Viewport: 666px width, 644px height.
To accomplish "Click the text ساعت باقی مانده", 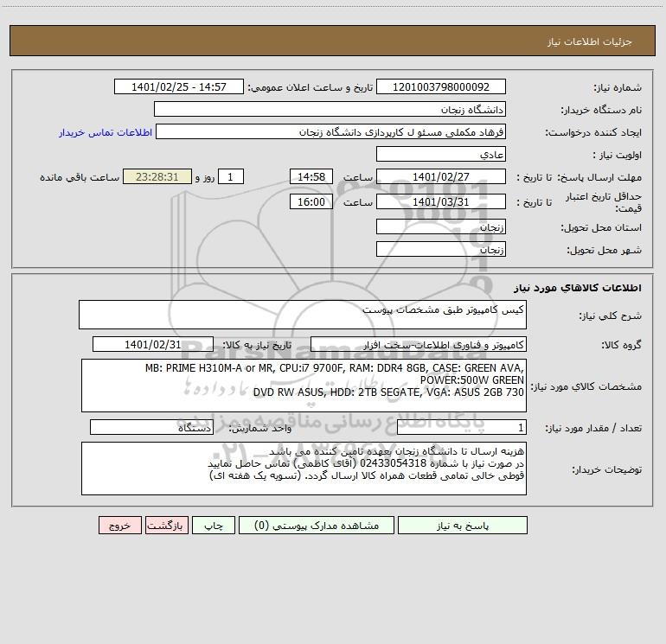I will [x=80, y=177].
